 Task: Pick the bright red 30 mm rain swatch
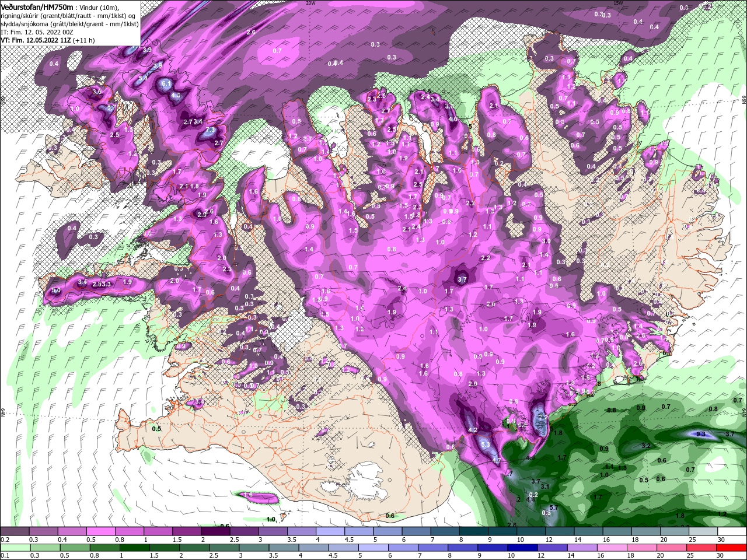coord(731,547)
